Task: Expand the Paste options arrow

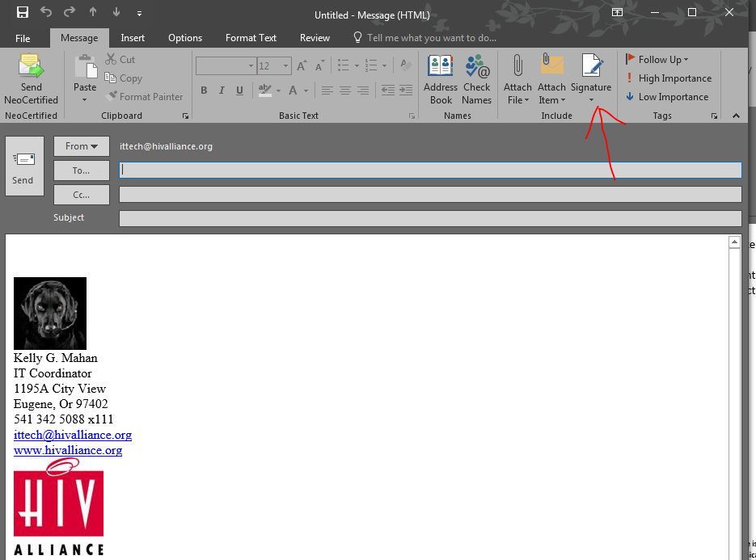Action: tap(84, 99)
